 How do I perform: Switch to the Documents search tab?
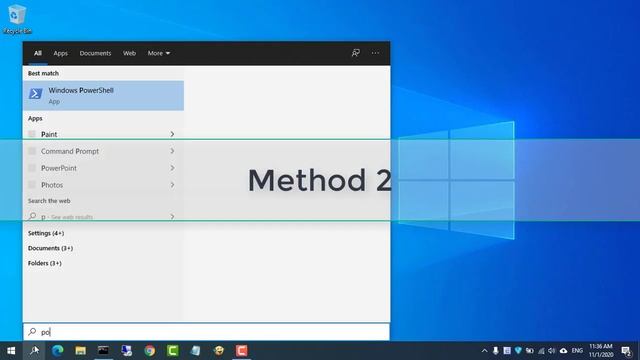95,53
